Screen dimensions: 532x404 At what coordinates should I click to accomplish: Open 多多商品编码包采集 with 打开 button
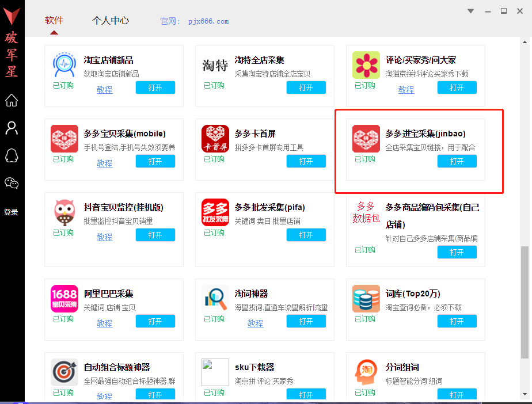[x=457, y=252]
